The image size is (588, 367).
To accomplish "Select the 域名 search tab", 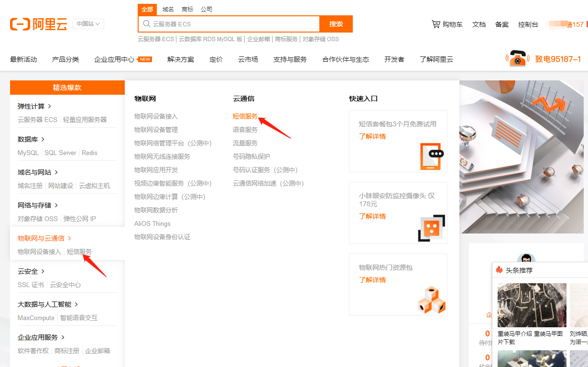I will click(168, 10).
